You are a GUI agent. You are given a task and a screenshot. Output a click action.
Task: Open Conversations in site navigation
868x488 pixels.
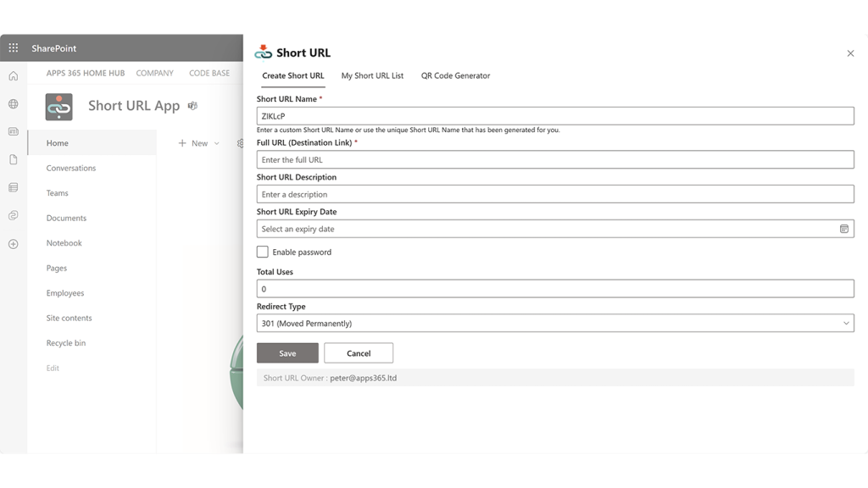(71, 169)
